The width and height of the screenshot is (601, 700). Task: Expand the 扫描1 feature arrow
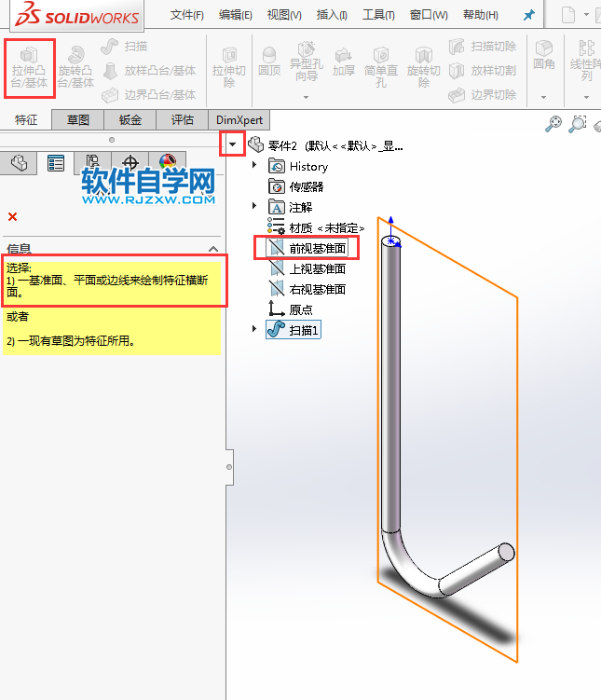point(253,329)
